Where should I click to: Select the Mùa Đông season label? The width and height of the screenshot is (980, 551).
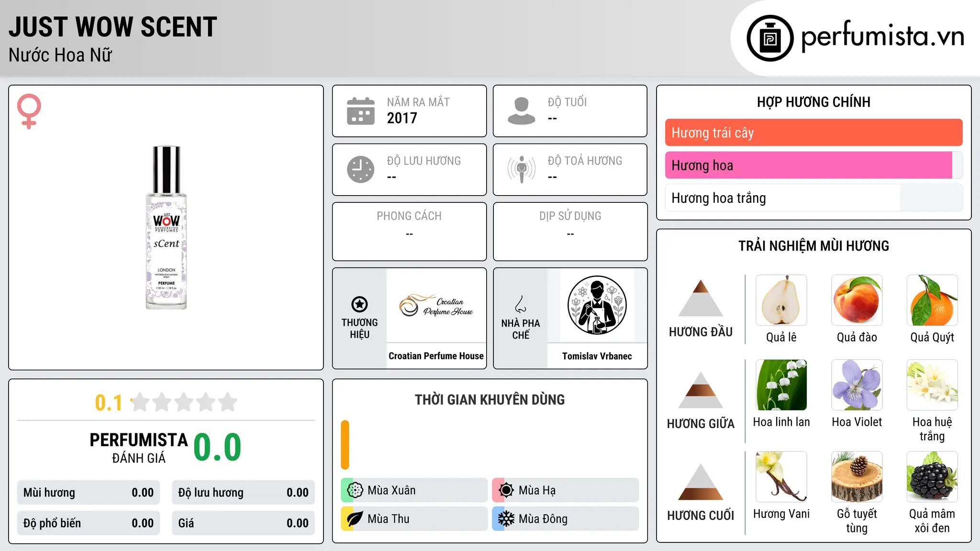click(x=543, y=519)
